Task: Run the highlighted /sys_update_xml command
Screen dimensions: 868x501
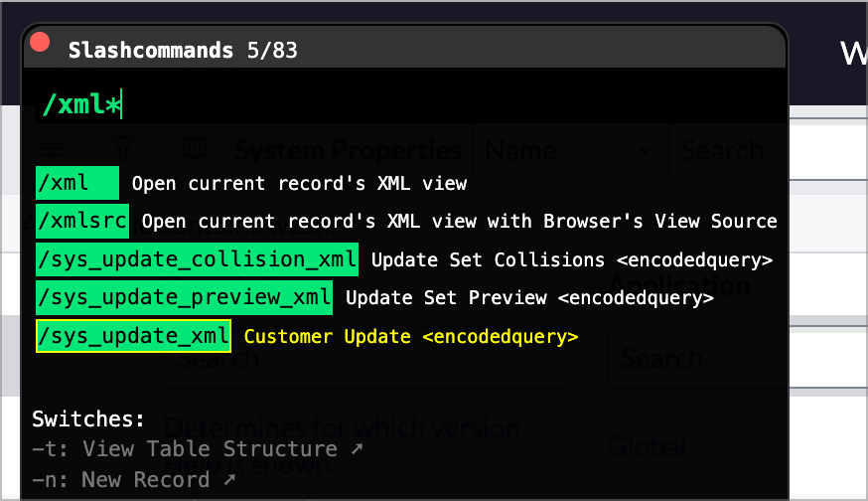Action: point(133,337)
